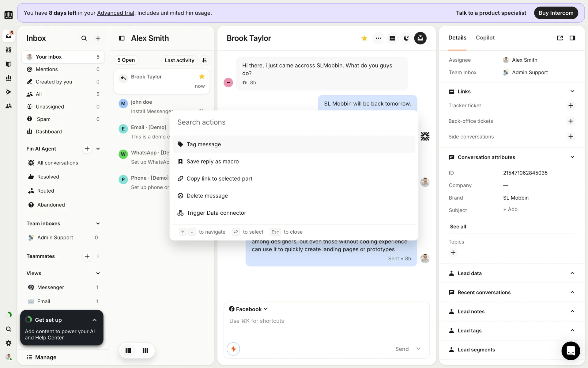Open the snooze moon icon
The image size is (588, 368).
(x=406, y=38)
